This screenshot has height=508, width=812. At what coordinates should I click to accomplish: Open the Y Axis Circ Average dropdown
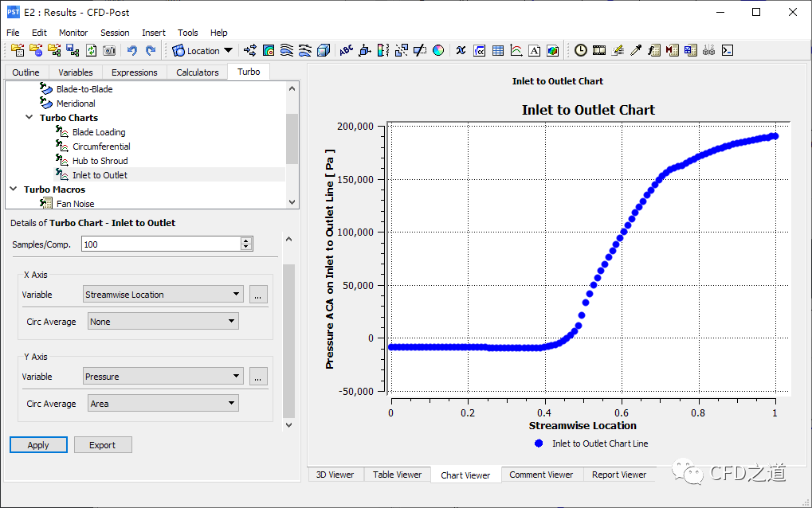click(163, 404)
